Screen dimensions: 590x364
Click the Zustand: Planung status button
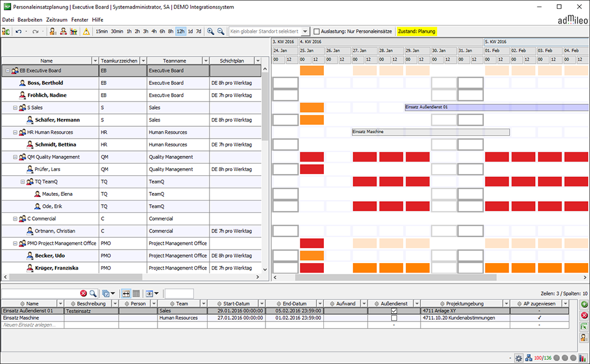417,32
